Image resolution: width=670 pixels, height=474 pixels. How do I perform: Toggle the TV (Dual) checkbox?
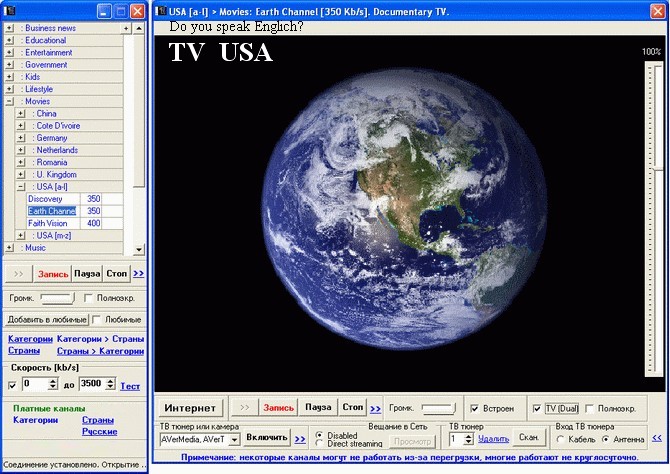(537, 409)
